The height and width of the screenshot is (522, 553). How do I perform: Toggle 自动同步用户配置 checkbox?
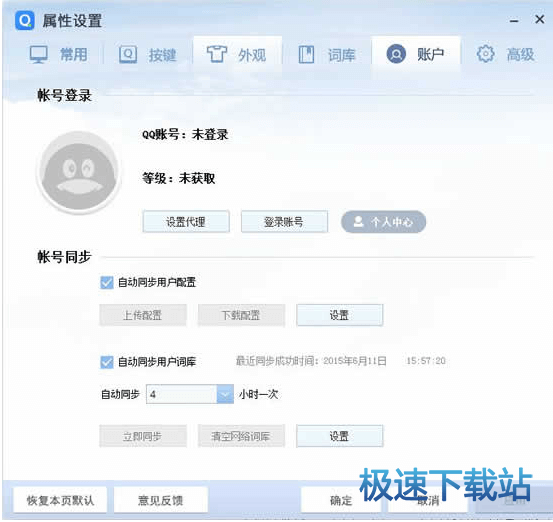pos(107,283)
